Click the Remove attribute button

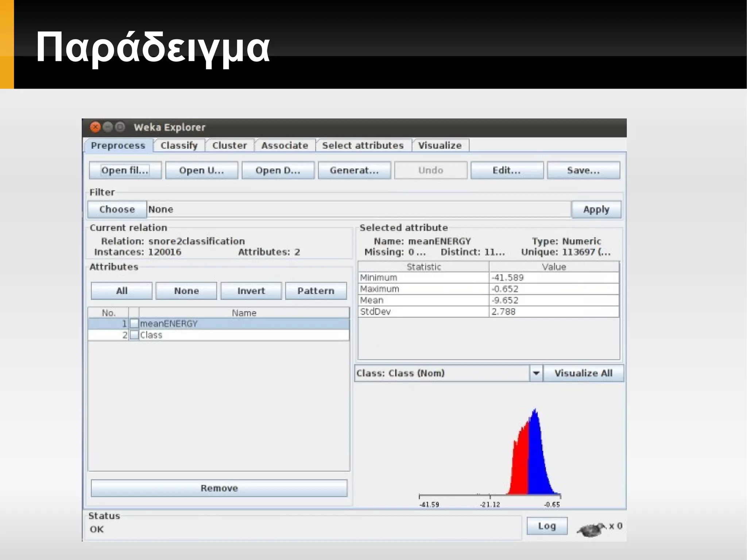(x=219, y=488)
